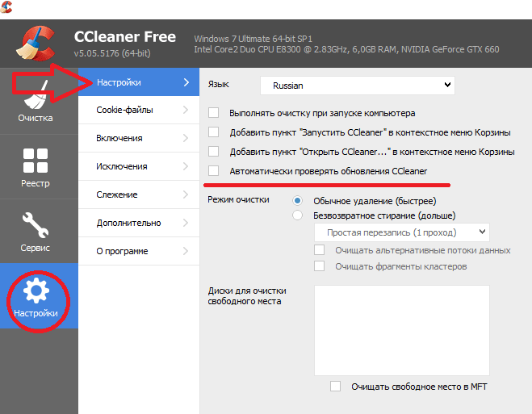The image size is (532, 414).
Task: Toggle Автоматически проверять обновления CCleaner
Action: (213, 170)
